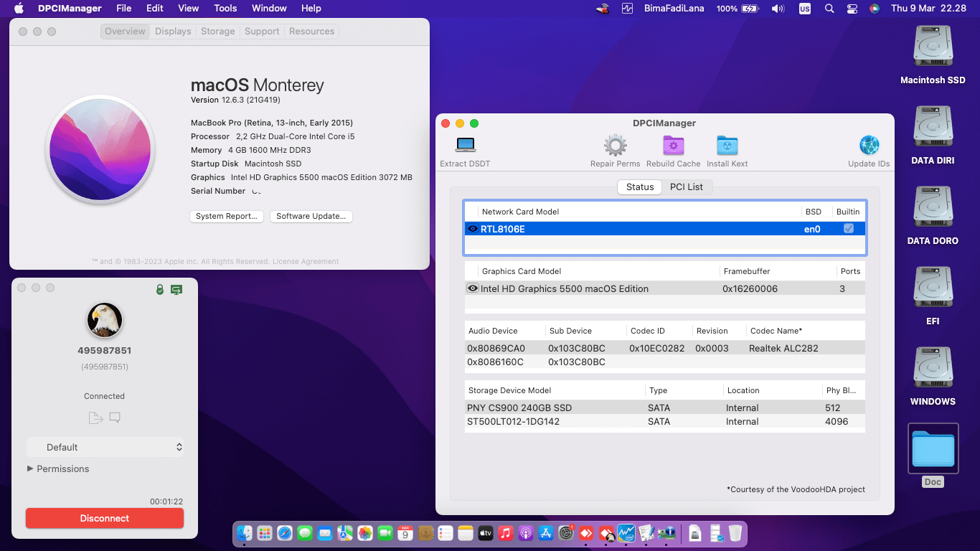Image resolution: width=980 pixels, height=551 pixels.
Task: Click the green lock security icon
Action: pyautogui.click(x=160, y=289)
